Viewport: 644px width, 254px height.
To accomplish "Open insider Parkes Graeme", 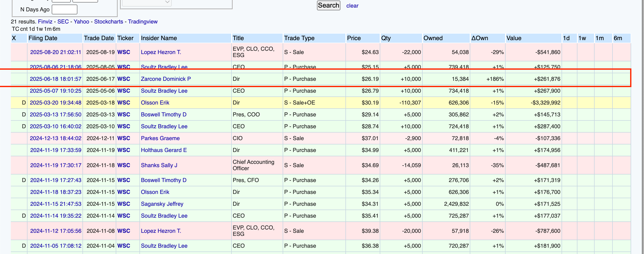I will tap(160, 138).
